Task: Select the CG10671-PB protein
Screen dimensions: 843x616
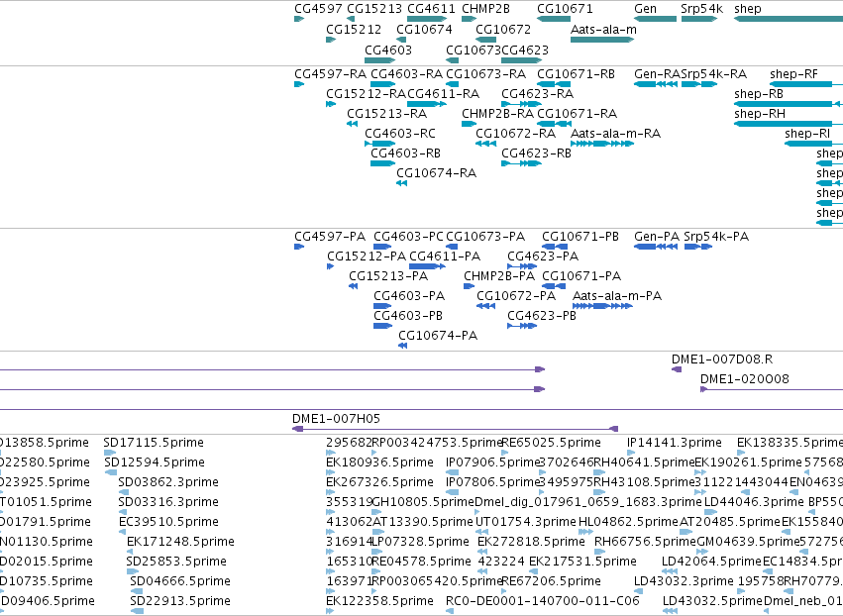Action: [x=555, y=247]
